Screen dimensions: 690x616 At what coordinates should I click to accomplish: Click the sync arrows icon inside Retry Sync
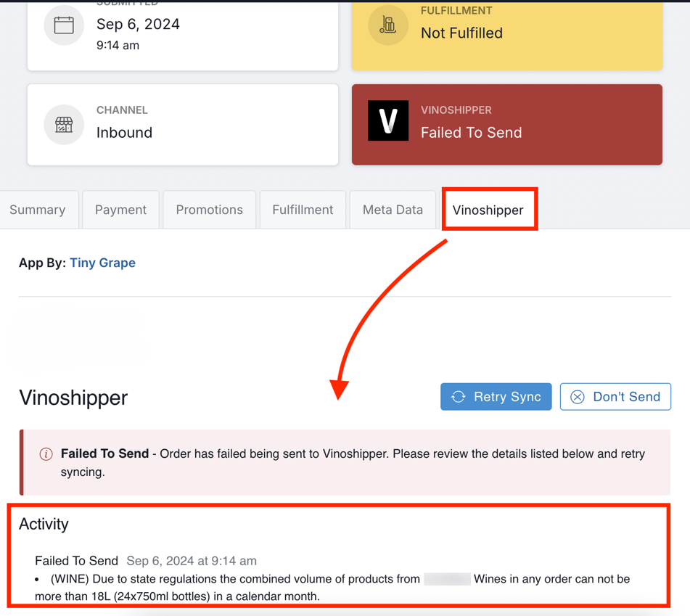459,397
